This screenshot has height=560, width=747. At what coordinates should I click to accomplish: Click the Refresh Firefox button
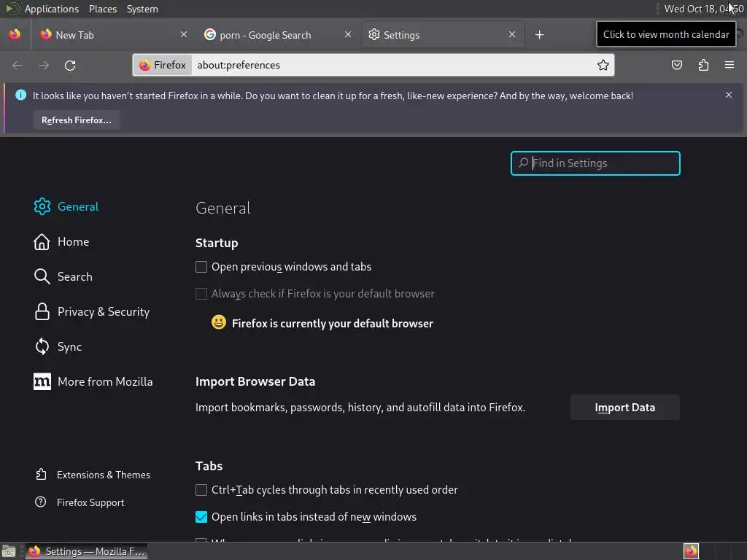click(x=77, y=120)
